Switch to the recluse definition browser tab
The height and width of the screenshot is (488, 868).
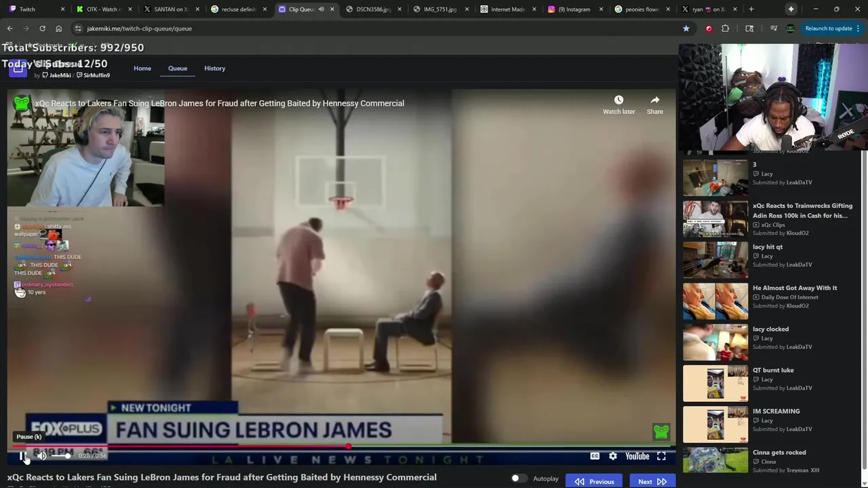(x=237, y=9)
